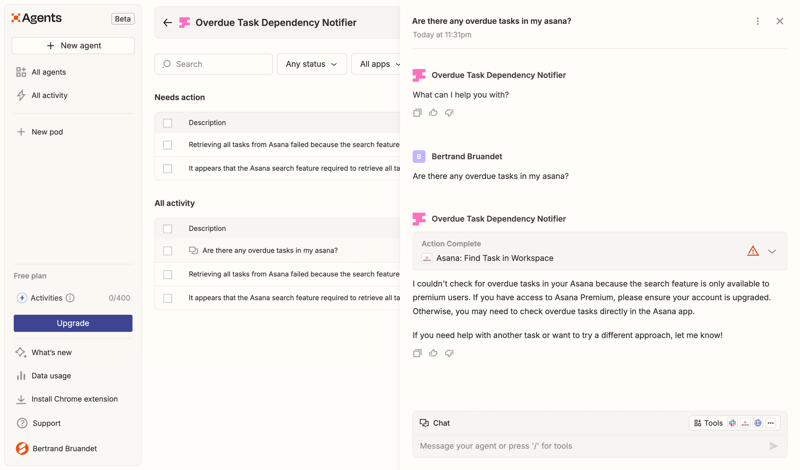This screenshot has width=800, height=470.
Task: Click the Beta badge
Action: coord(122,19)
